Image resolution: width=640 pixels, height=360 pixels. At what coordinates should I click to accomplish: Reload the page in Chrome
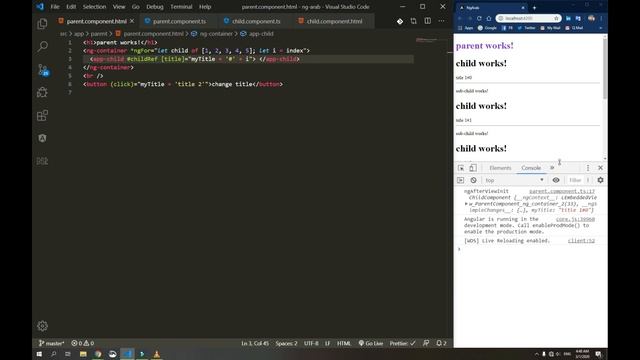pyautogui.click(x=479, y=18)
